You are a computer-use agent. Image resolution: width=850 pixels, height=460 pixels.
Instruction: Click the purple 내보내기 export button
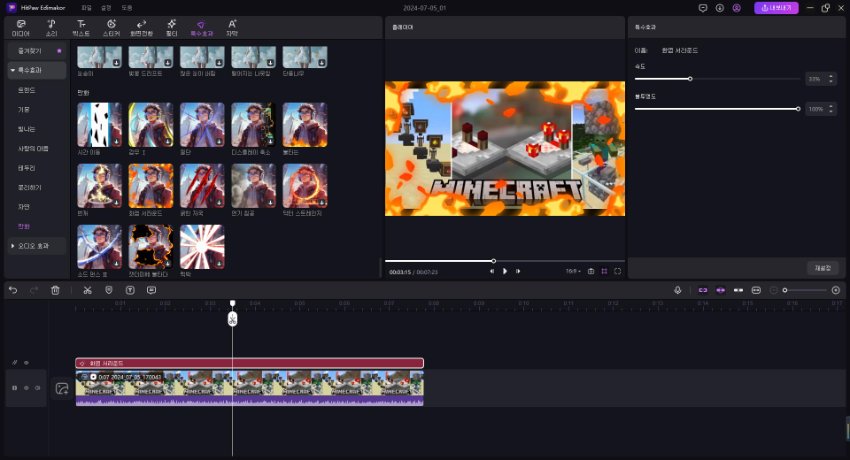[776, 8]
